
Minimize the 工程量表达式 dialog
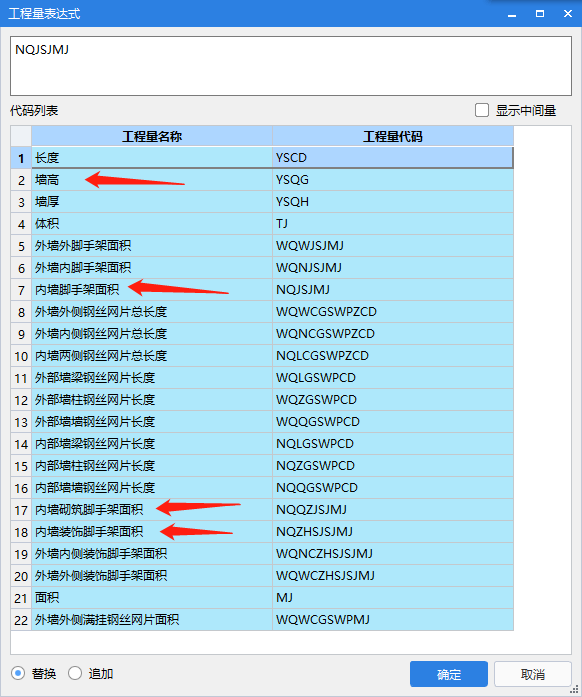[512, 13]
